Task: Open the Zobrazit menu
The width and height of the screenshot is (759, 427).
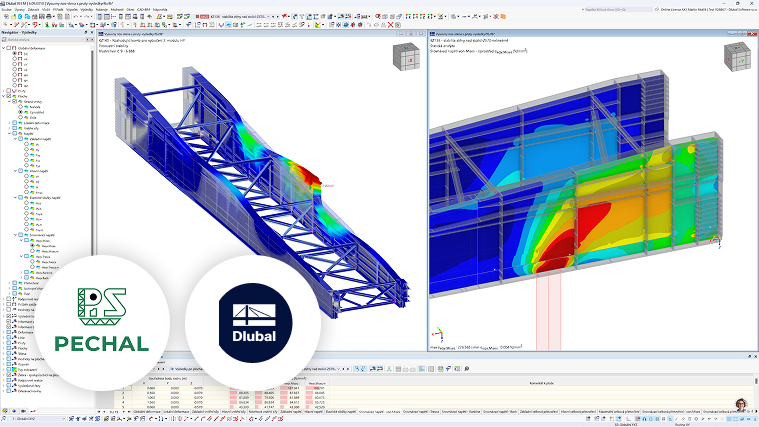Action: pyautogui.click(x=33, y=9)
